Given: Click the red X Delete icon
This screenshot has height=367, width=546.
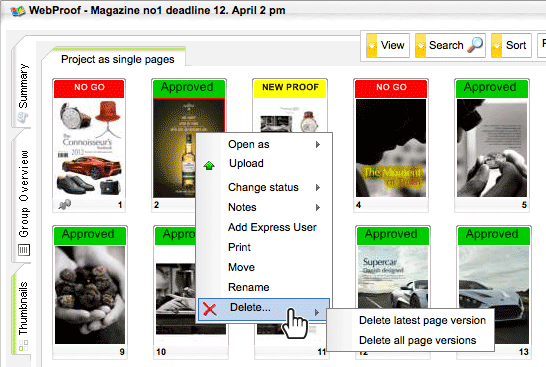Looking at the screenshot, I should coord(210,309).
